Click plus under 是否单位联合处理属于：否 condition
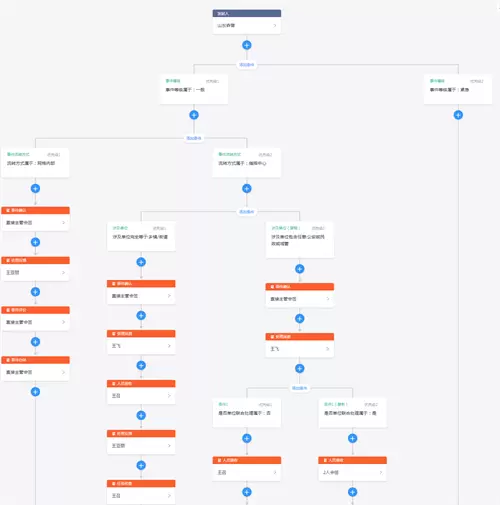The image size is (500, 505). pyautogui.click(x=247, y=438)
